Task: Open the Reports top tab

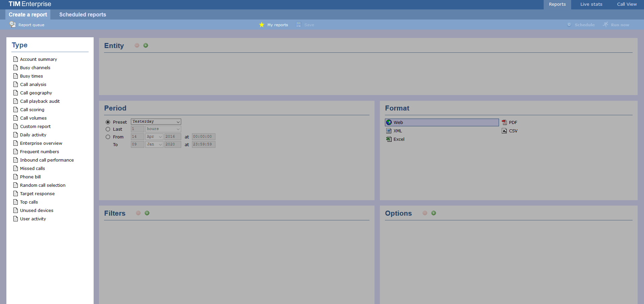Action: tap(557, 4)
